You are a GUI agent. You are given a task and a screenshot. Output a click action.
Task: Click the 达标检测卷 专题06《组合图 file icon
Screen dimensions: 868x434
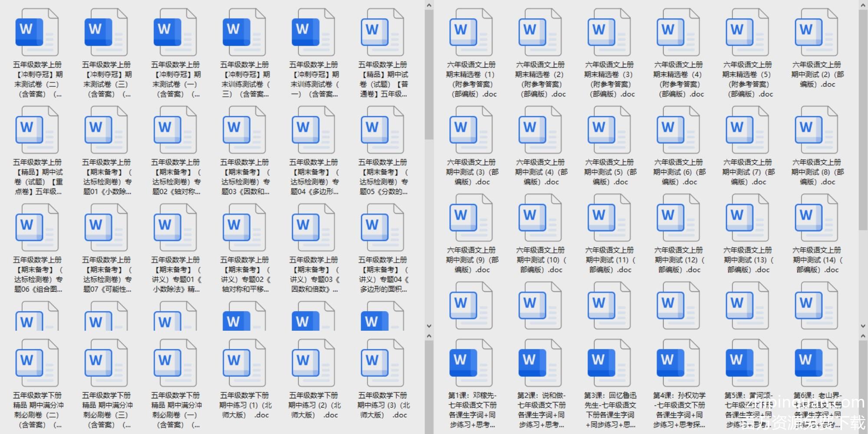click(x=37, y=227)
